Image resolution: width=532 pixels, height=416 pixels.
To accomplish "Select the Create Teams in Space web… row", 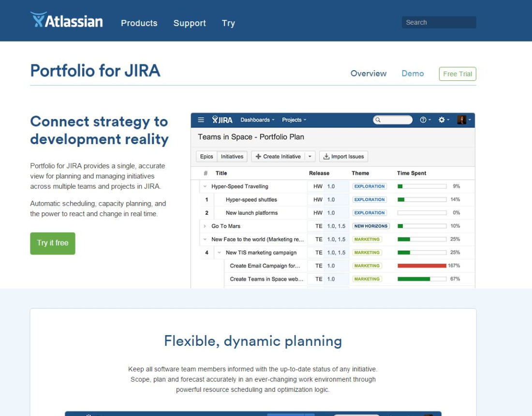I will tap(266, 279).
